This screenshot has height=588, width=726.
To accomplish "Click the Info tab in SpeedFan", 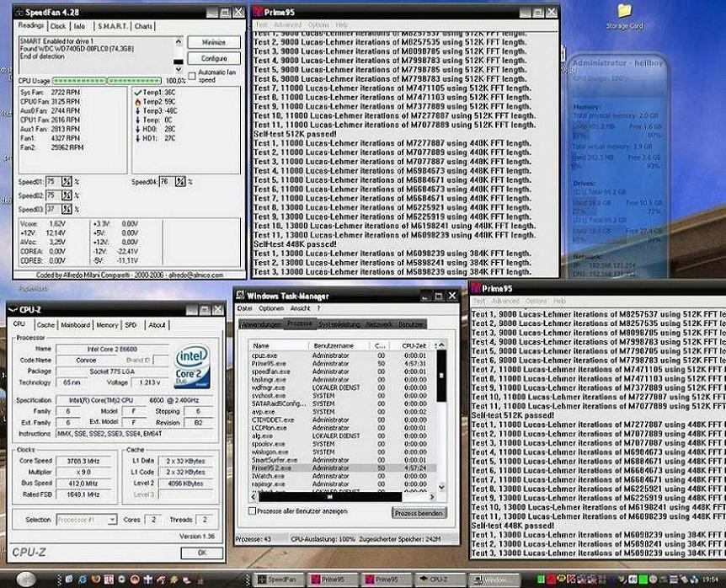I will click(x=80, y=26).
